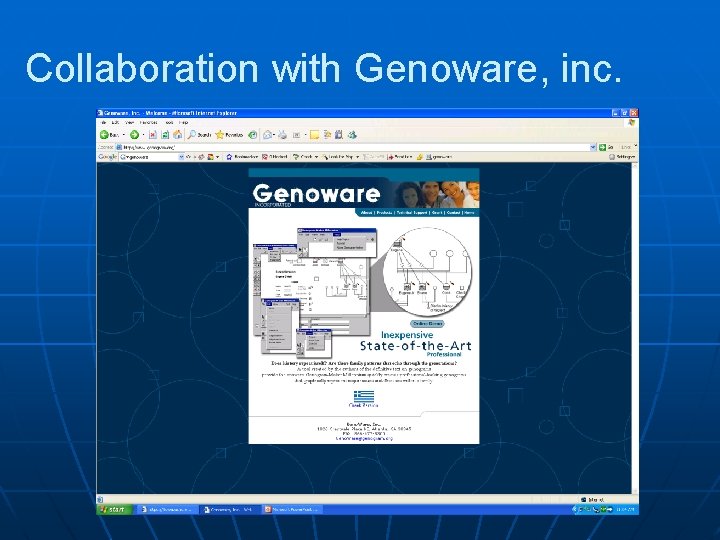The image size is (720, 540).
Task: Click the green Forward arrow button
Action: coord(134,135)
